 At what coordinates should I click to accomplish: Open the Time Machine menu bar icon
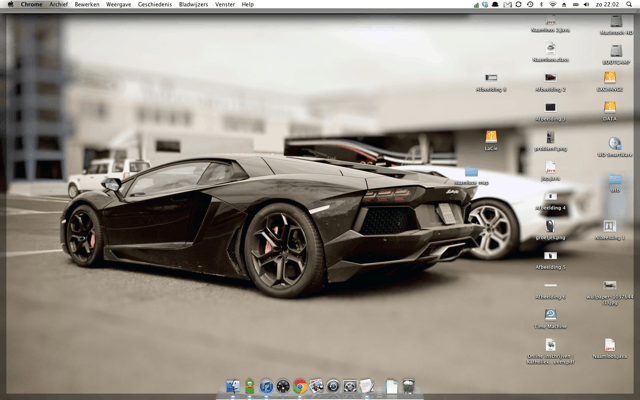coord(530,4)
